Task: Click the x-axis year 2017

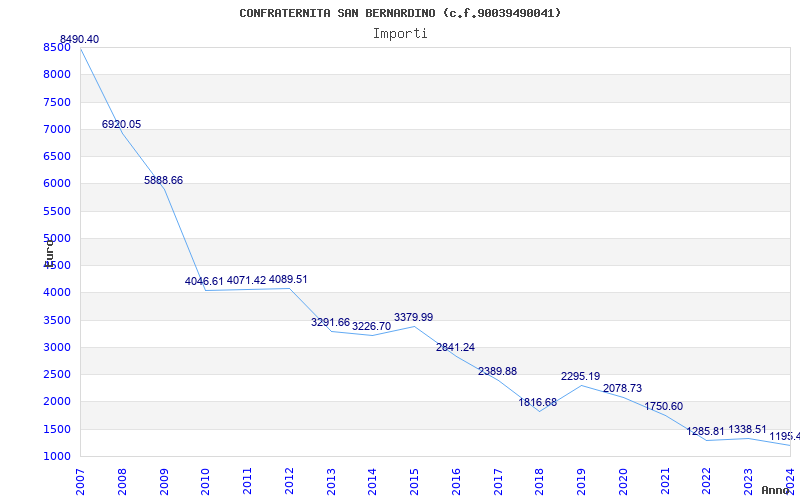Action: click(x=497, y=482)
